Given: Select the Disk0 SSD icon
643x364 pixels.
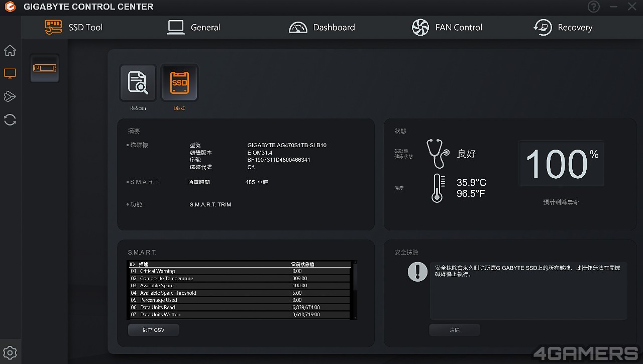Looking at the screenshot, I should tap(179, 83).
